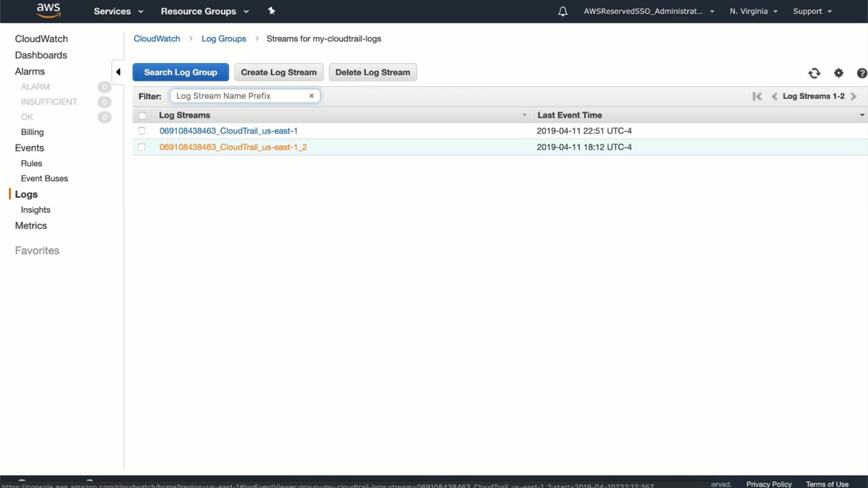Expand the Services menu
Screen dimensions: 868x488
[x=119, y=12]
